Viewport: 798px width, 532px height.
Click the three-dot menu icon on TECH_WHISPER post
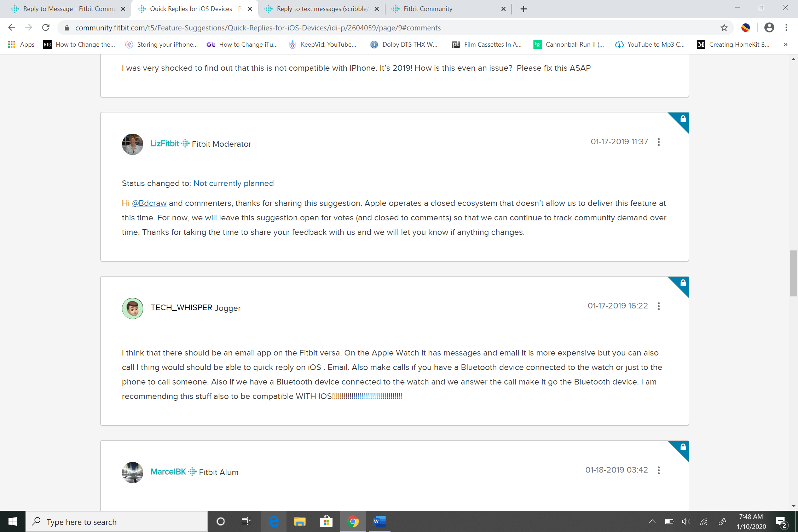point(658,306)
